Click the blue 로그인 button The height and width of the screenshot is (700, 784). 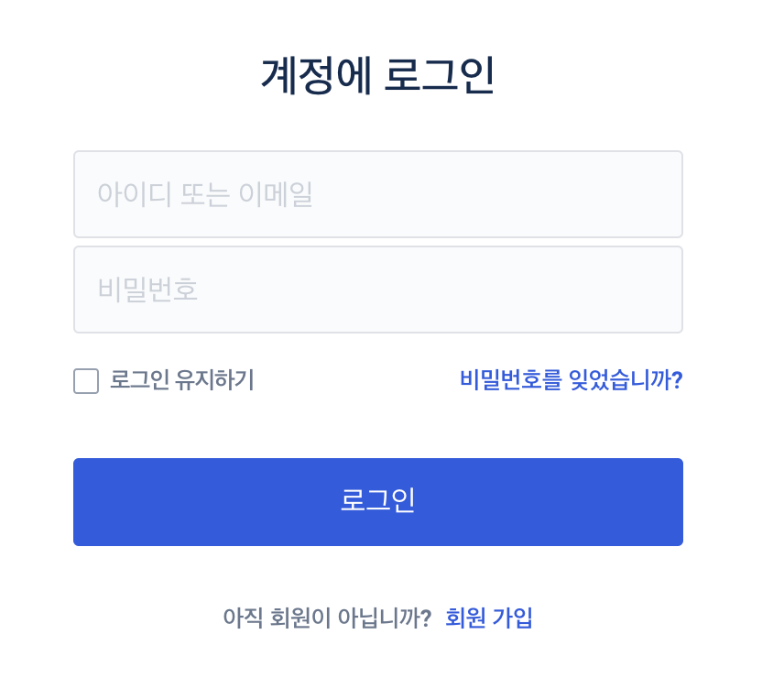tap(378, 502)
